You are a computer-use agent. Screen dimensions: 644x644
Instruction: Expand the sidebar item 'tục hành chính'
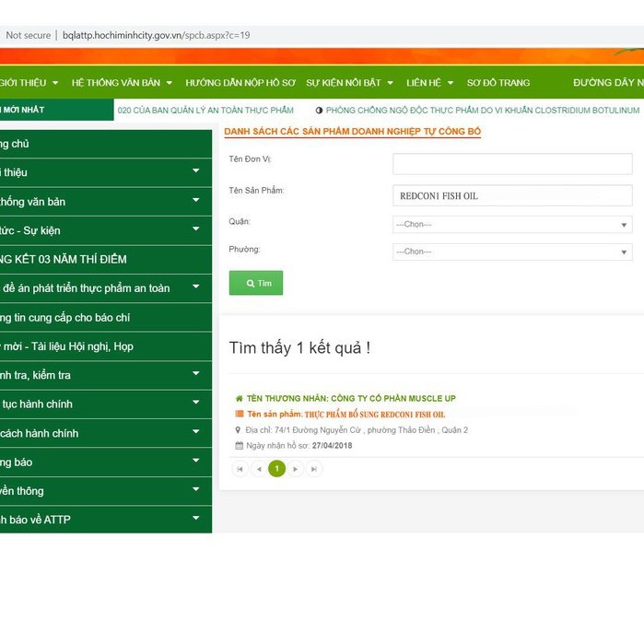click(x=106, y=404)
